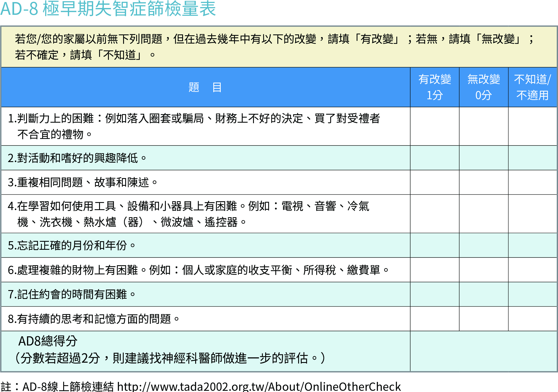Image resolution: width=558 pixels, height=392 pixels.
Task: Click the AD8 total score blank cell
Action: click(484, 351)
